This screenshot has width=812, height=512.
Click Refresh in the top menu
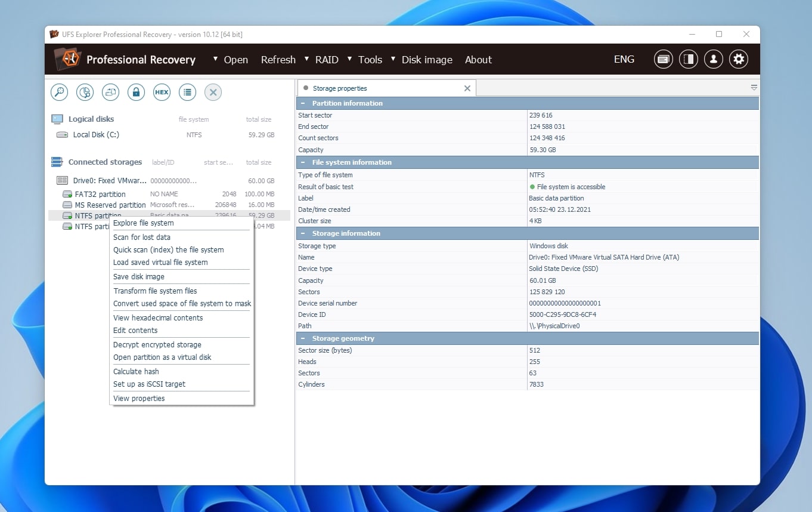(278, 60)
